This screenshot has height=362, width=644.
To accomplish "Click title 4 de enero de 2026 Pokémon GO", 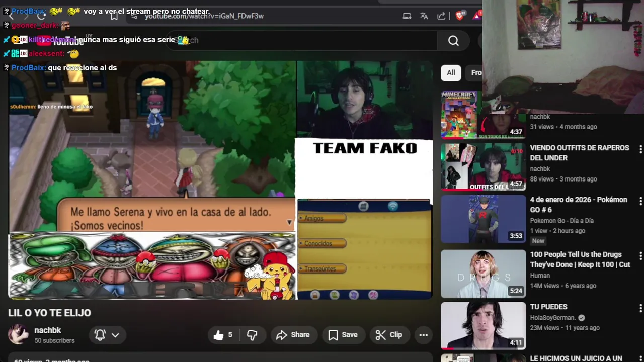I will [x=579, y=205].
